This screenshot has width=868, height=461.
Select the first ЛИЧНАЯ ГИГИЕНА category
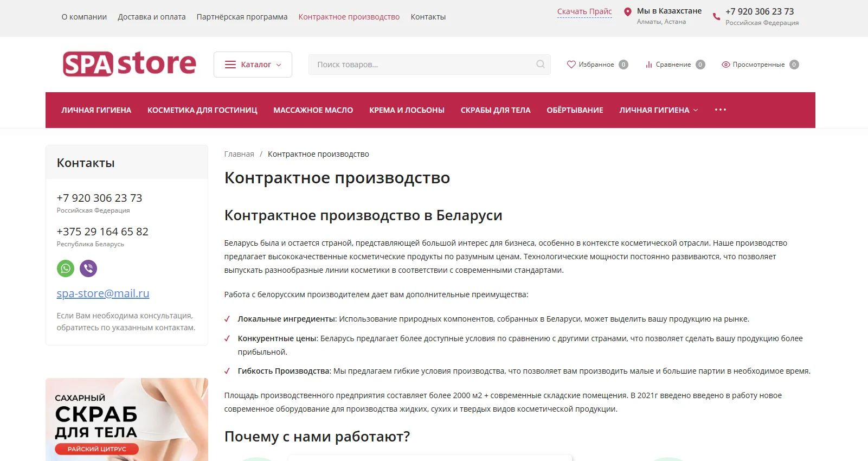(x=96, y=110)
